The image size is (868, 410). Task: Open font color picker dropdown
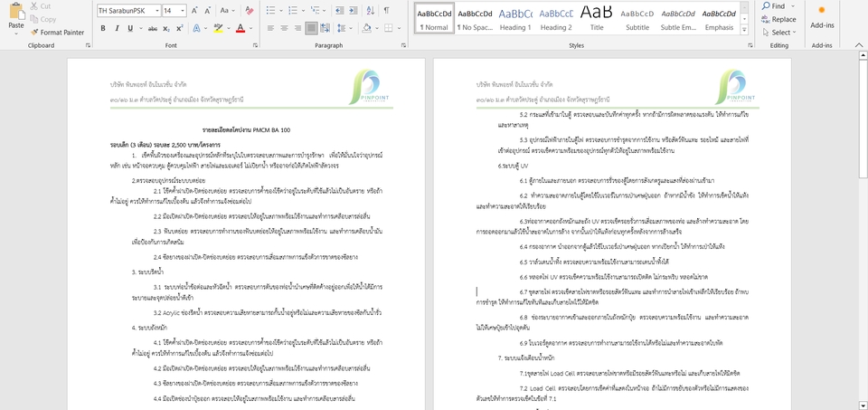[250, 28]
